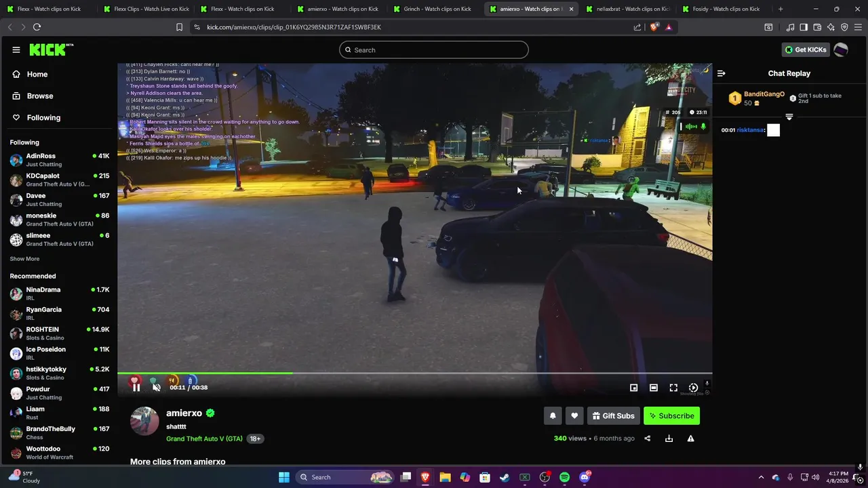868x488 pixels.
Task: Close the active amierxo tab
Action: (571, 9)
